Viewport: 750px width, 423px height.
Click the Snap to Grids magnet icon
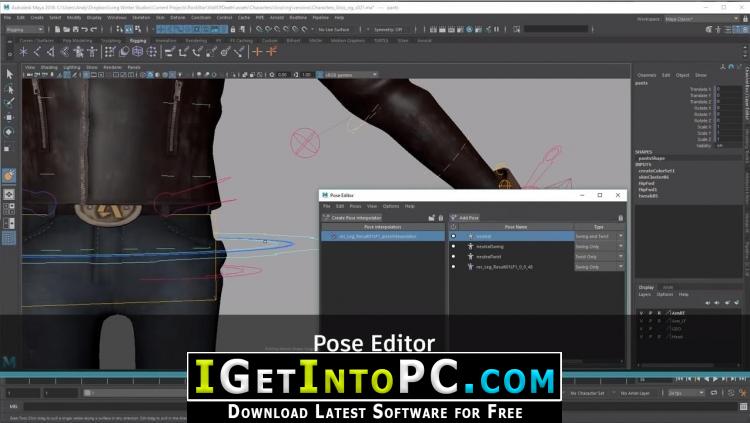click(x=259, y=30)
